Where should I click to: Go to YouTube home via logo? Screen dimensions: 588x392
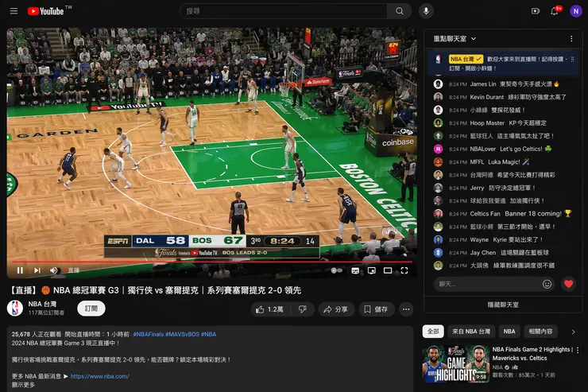coord(46,11)
